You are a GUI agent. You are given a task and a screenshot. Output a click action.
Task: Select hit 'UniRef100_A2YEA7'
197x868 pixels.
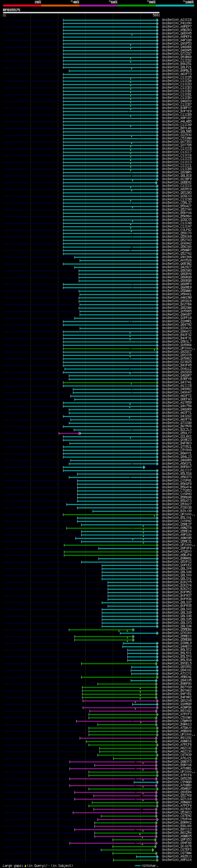pos(177,809)
